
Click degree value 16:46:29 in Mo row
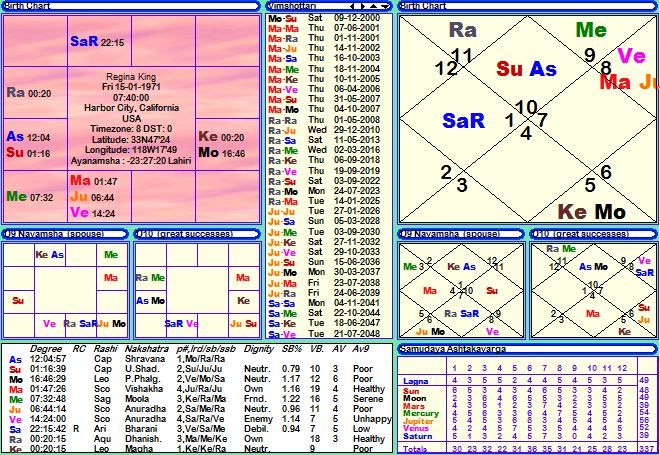coord(48,379)
